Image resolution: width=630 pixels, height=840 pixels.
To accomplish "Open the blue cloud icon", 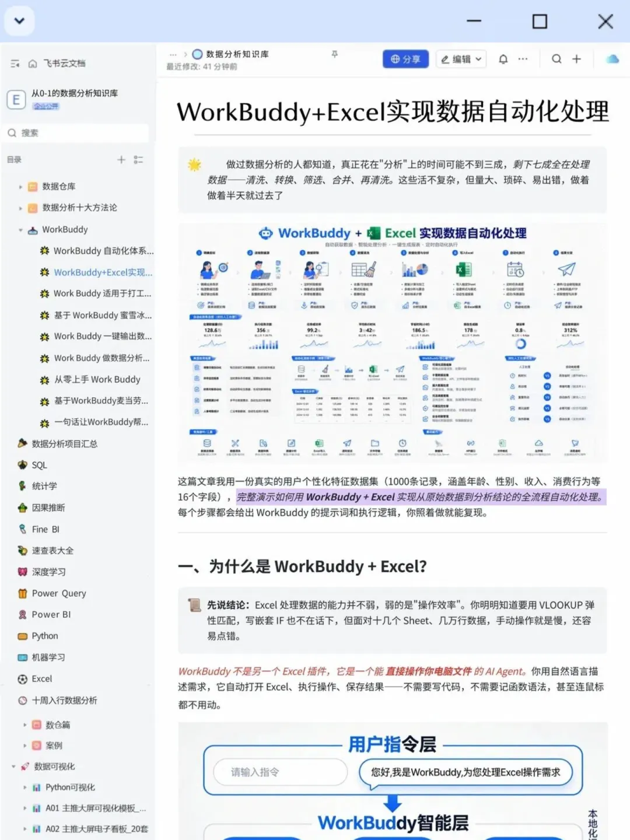I will (x=612, y=59).
